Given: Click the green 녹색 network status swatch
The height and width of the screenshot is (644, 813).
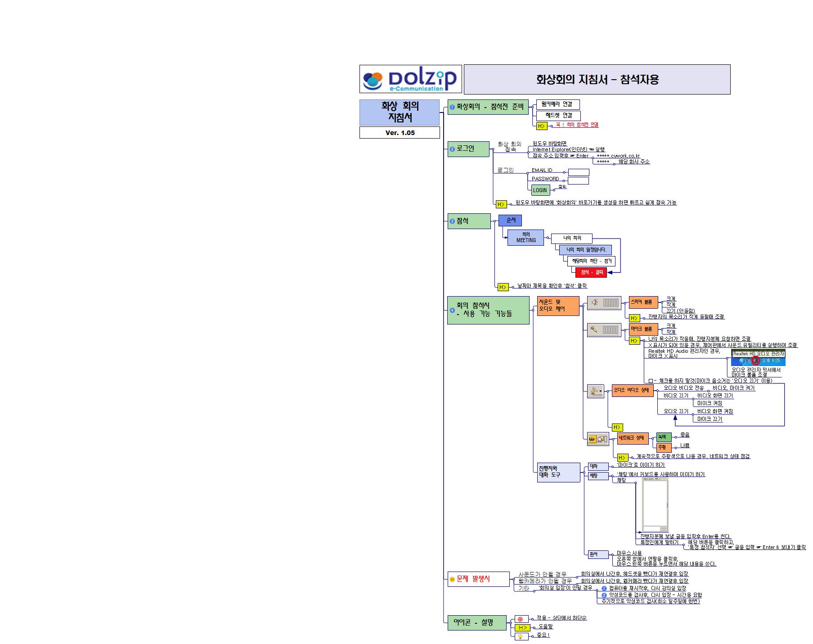Looking at the screenshot, I should [663, 437].
